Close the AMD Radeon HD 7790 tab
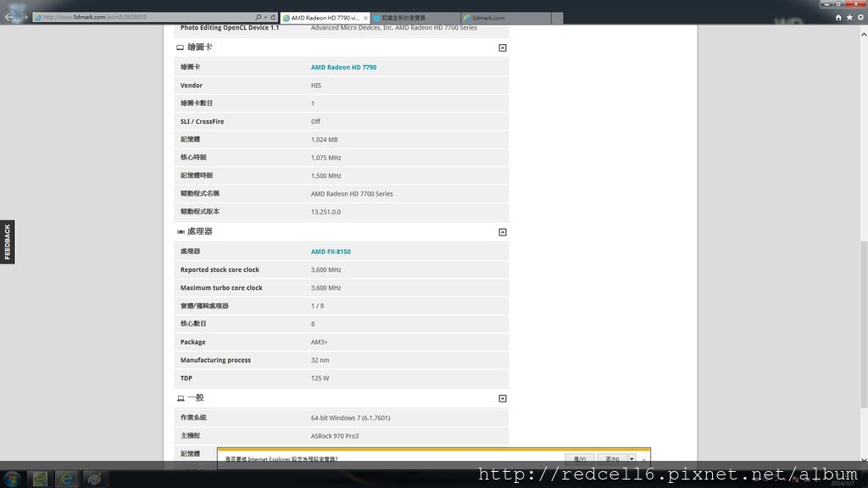Image resolution: width=868 pixels, height=488 pixels. pos(365,18)
